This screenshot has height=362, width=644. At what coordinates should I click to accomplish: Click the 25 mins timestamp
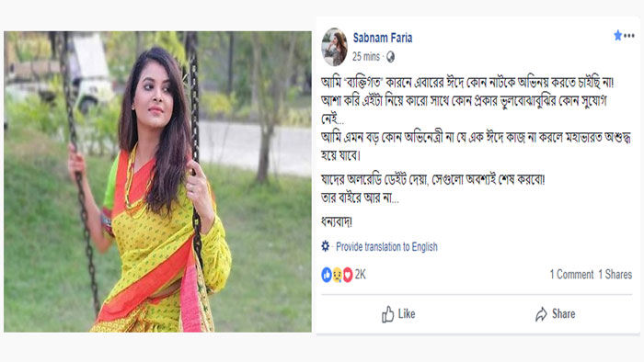pyautogui.click(x=366, y=57)
